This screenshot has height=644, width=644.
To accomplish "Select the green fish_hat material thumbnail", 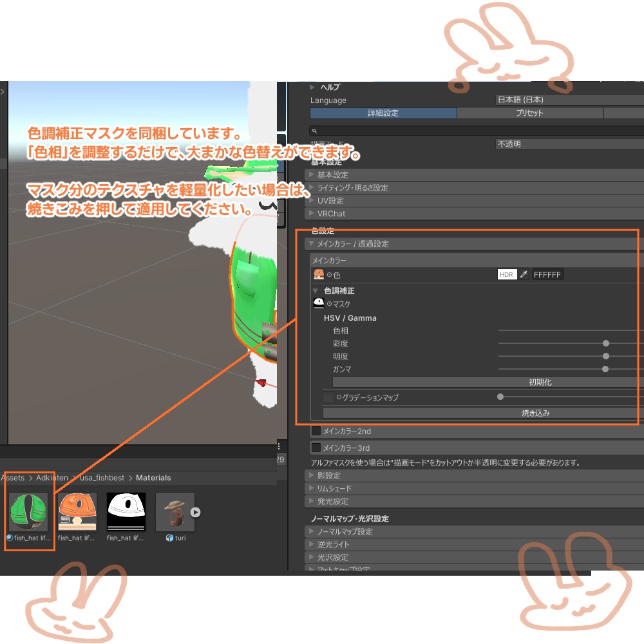I will 28,512.
